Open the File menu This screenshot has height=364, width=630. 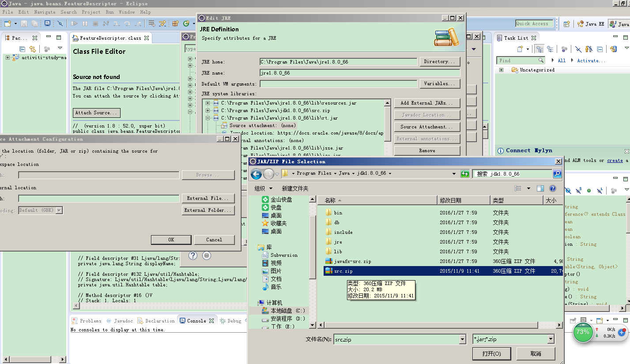8,12
